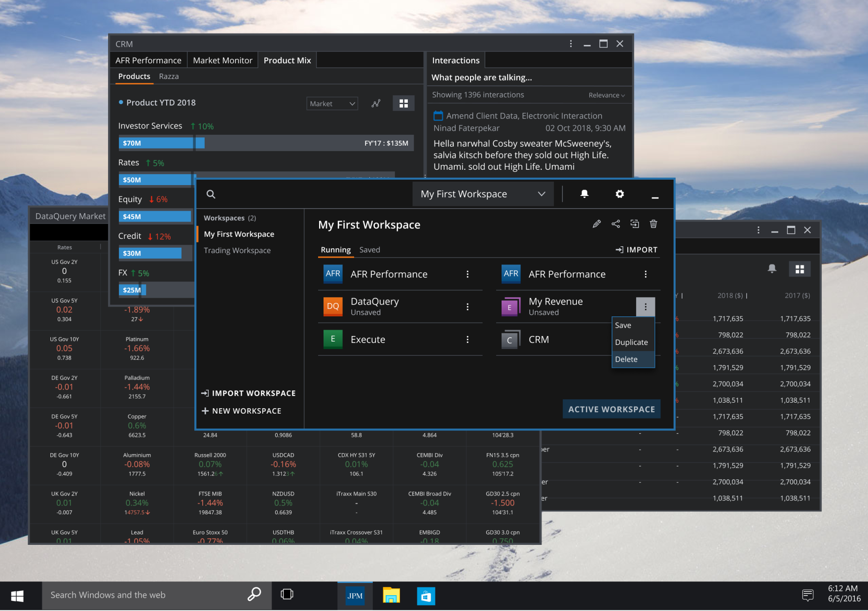Click Russell 2000 cell in DataQuery
Viewport: 868px width, 611px height.
(210, 464)
